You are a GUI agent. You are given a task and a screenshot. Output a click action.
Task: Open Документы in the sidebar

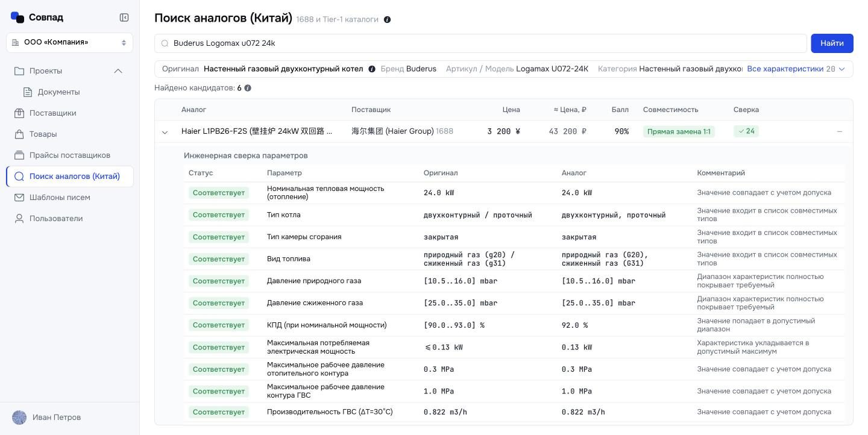(x=58, y=92)
